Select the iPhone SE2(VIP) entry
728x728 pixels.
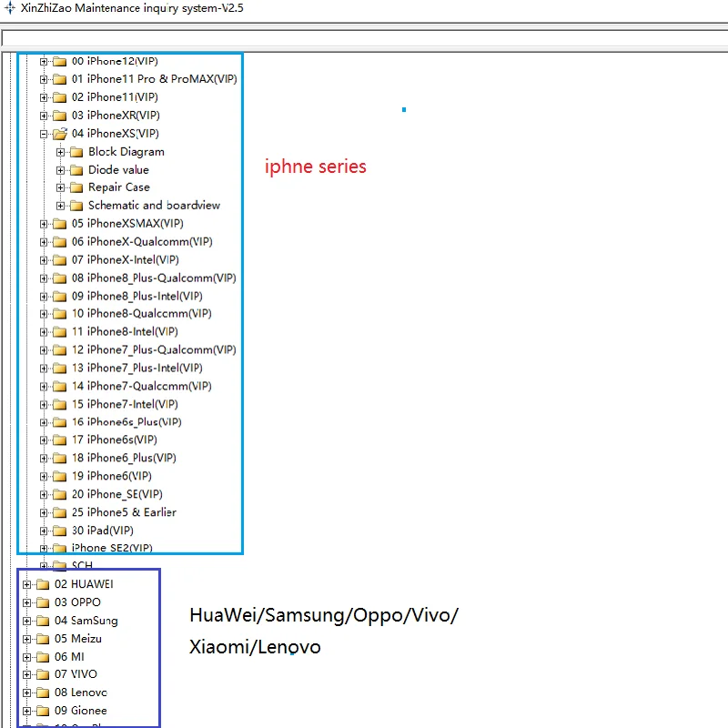[114, 548]
